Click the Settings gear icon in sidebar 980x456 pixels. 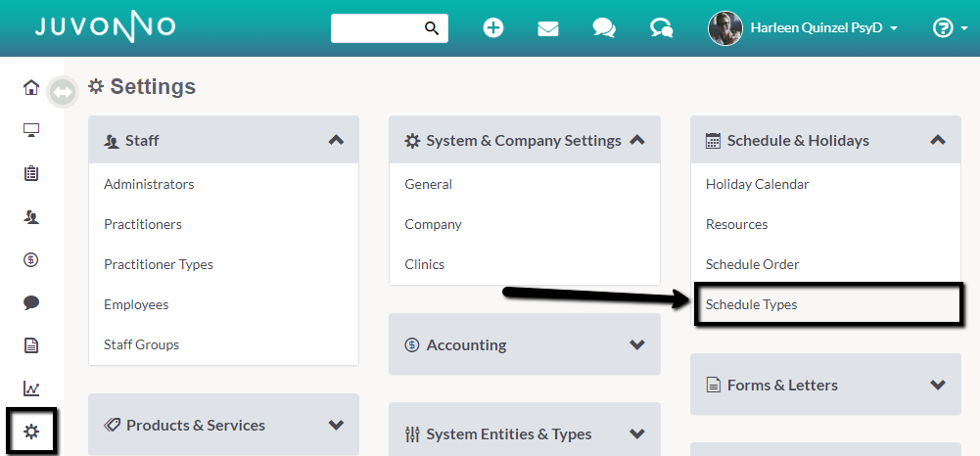tap(31, 431)
